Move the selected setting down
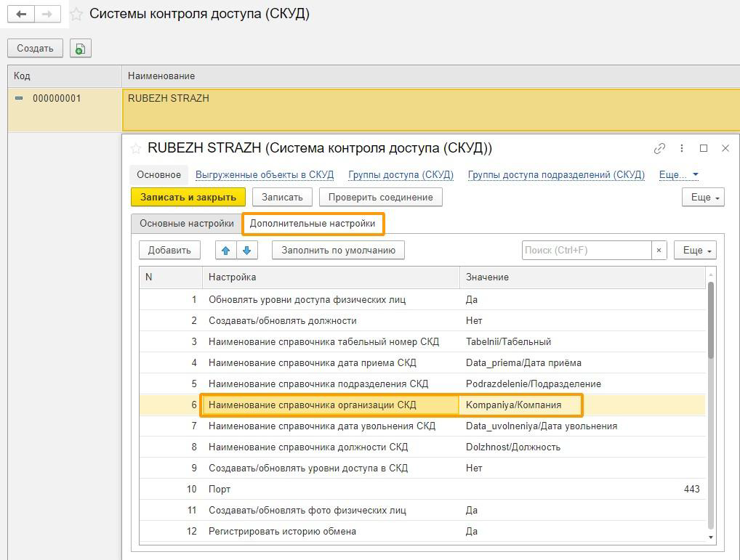 point(246,251)
